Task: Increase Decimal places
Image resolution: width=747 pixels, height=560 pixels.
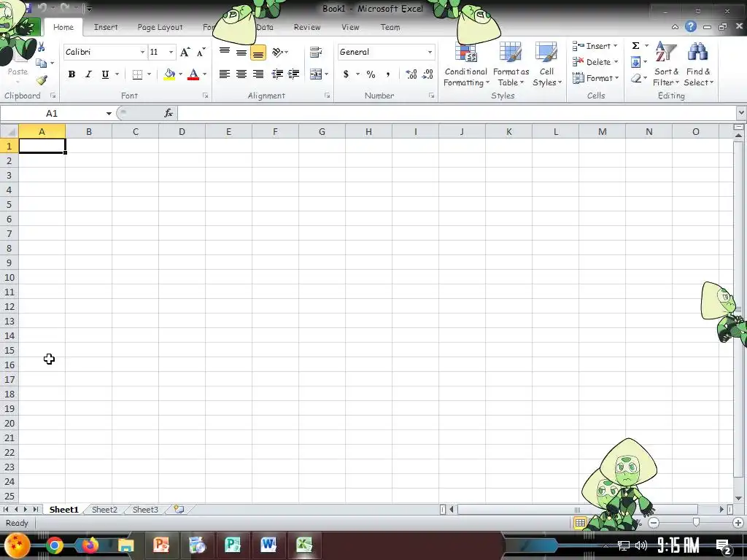Action: tap(411, 74)
